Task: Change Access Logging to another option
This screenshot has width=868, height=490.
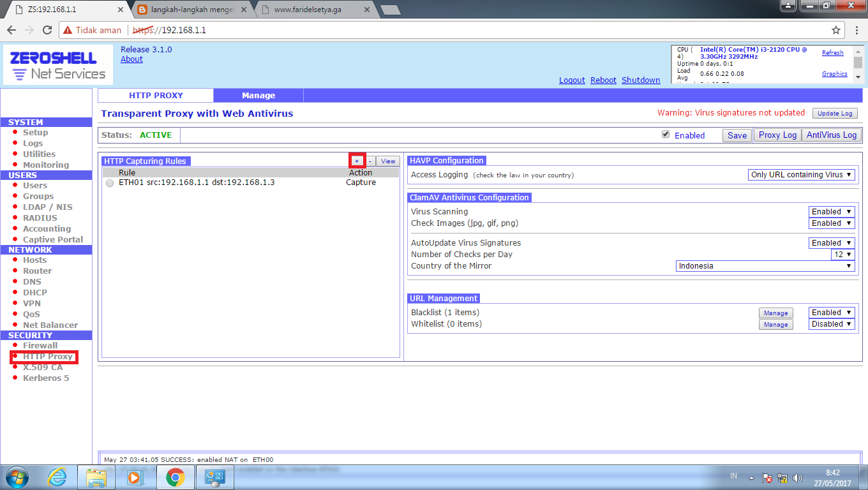Action: pos(802,174)
